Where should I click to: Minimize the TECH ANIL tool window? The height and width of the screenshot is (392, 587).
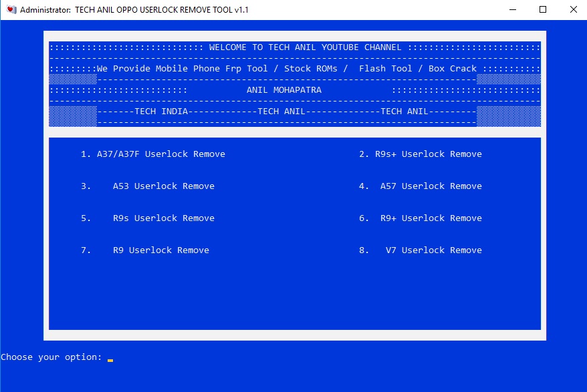tap(513, 10)
